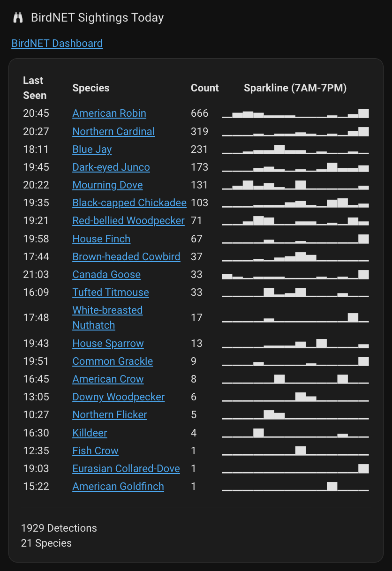
Task: Click the Last Seen column header
Action: [35, 88]
